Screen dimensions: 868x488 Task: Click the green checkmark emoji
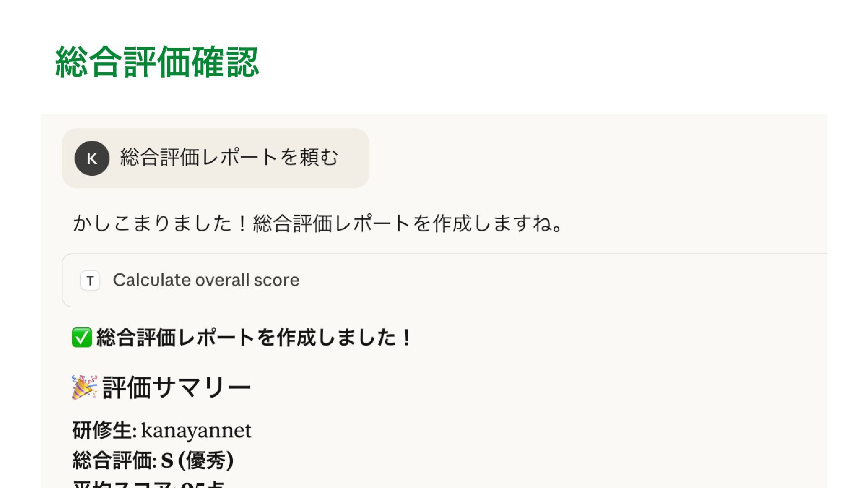[82, 338]
